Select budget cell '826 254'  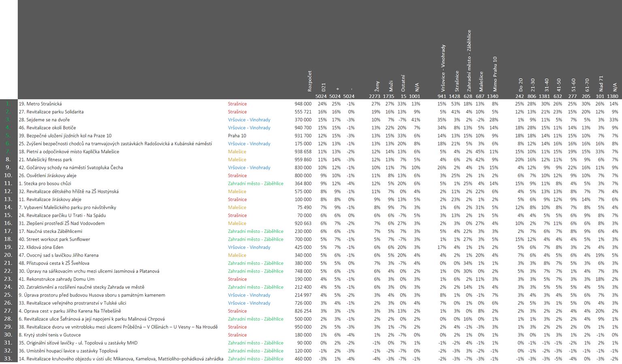coord(303,311)
